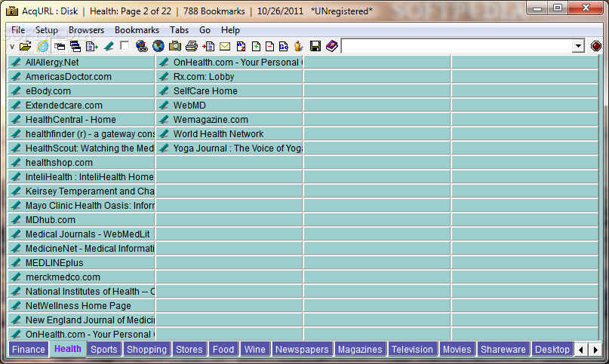
Task: Click the orange person figure icon
Action: [x=298, y=46]
